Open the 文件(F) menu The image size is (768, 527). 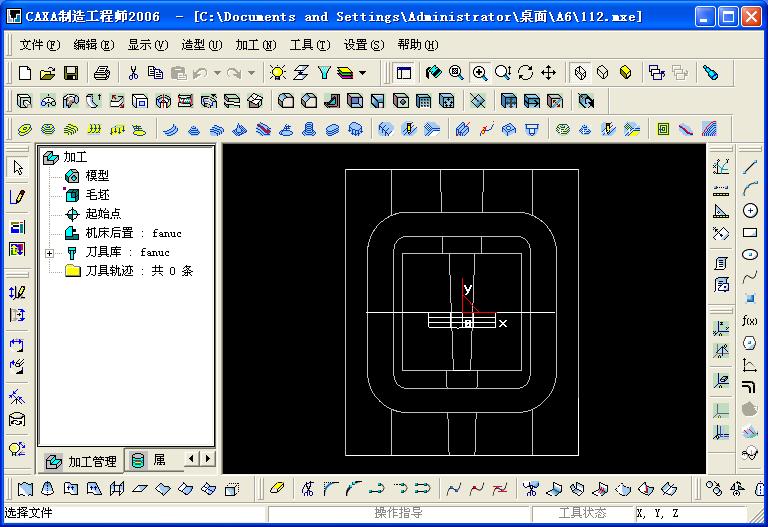coord(40,45)
